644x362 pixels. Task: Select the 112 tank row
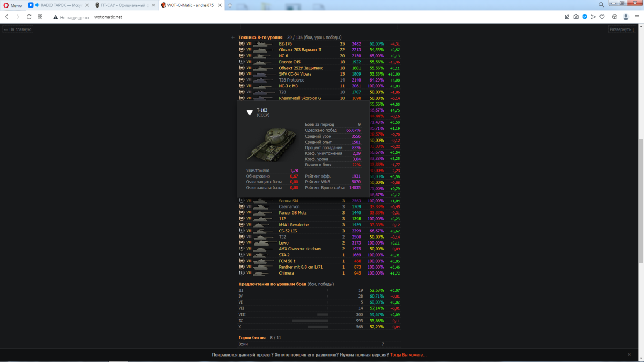(319, 219)
